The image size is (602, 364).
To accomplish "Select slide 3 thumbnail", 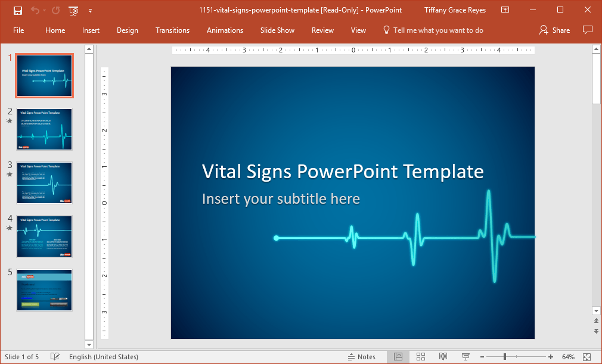I will pos(45,183).
